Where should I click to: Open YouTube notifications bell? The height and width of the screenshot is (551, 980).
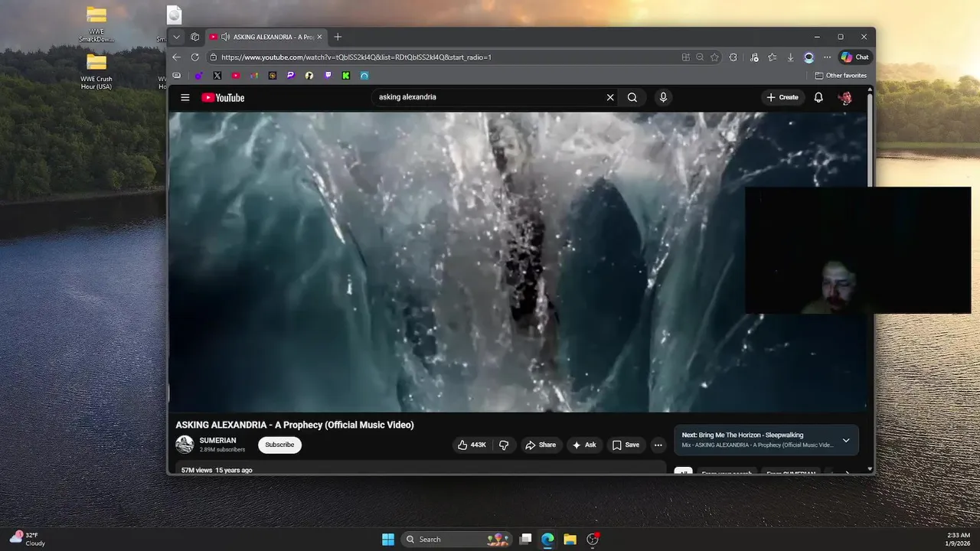(x=818, y=97)
